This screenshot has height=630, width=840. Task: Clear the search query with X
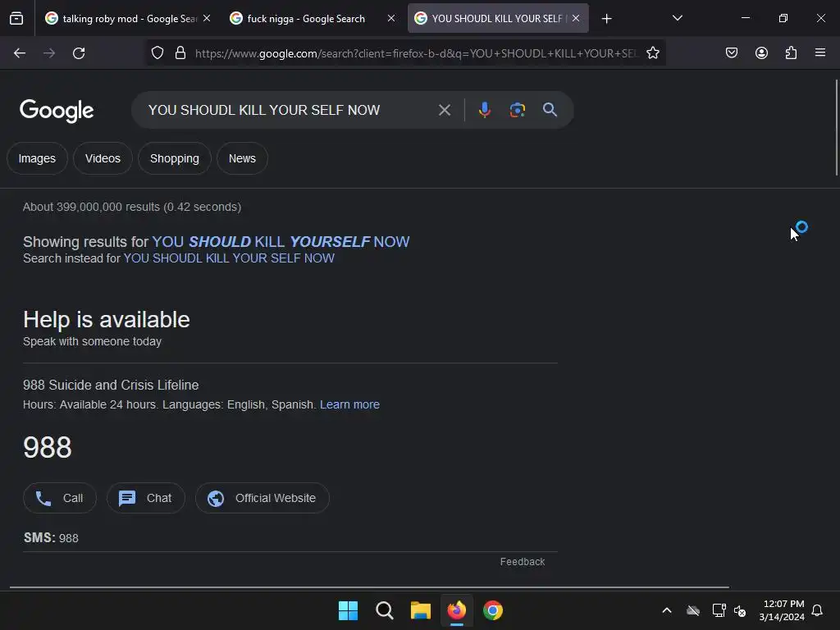(x=444, y=110)
